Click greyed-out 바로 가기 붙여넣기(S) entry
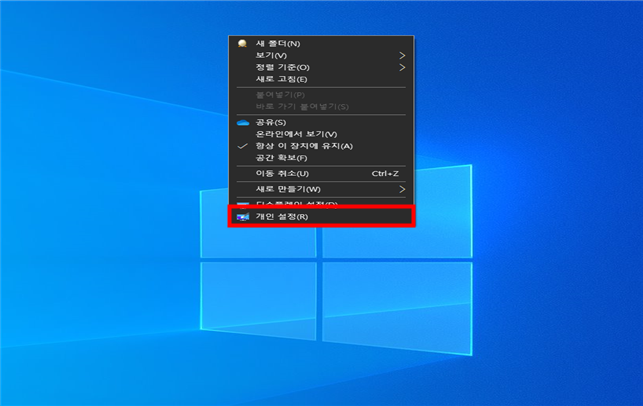The width and height of the screenshot is (643, 406). pos(321,107)
